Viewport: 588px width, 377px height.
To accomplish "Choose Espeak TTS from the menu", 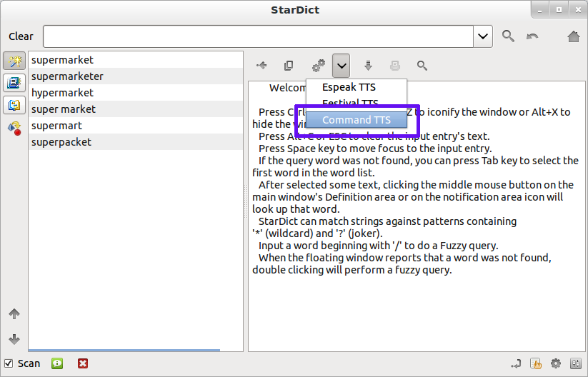I will tap(357, 87).
